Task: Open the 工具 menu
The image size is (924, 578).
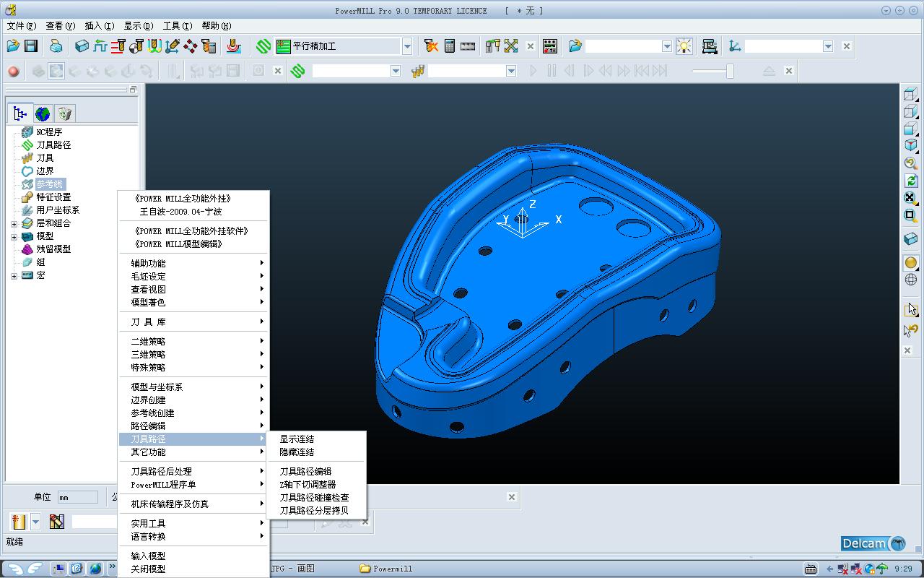Action: tap(177, 26)
